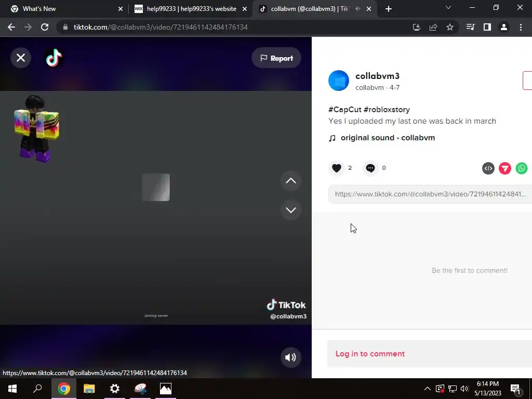
Task: Share the video to WhatsApp
Action: click(522, 168)
